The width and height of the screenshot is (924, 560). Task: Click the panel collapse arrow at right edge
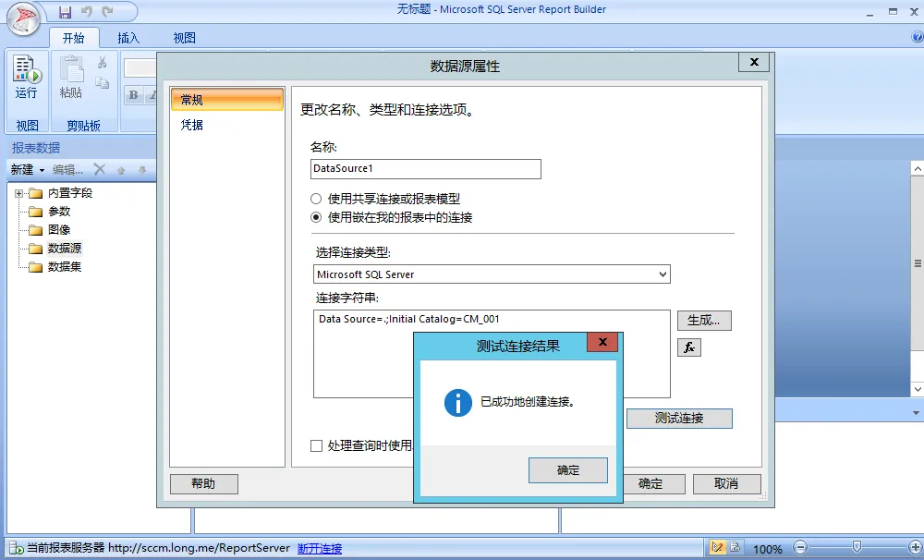point(917,413)
